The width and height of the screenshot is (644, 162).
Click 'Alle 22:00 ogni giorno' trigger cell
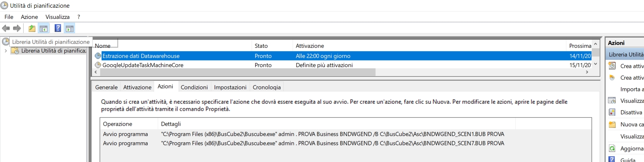[x=323, y=56]
